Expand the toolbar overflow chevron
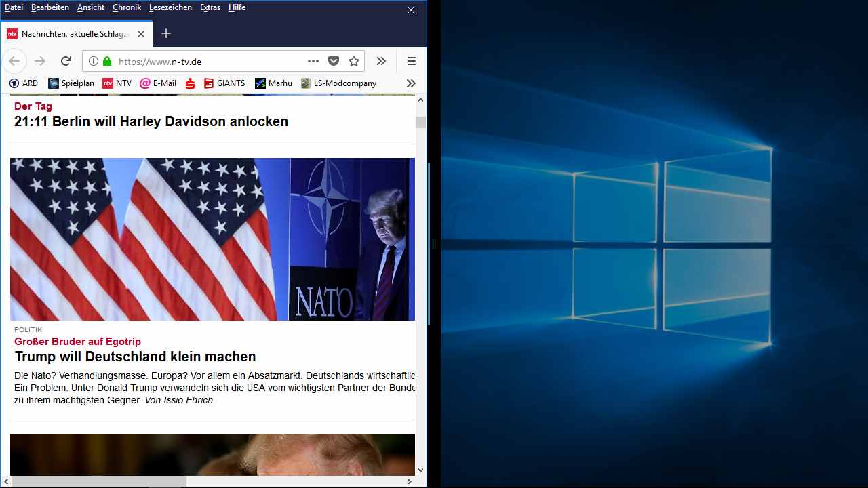This screenshot has width=868, height=488. tap(381, 61)
